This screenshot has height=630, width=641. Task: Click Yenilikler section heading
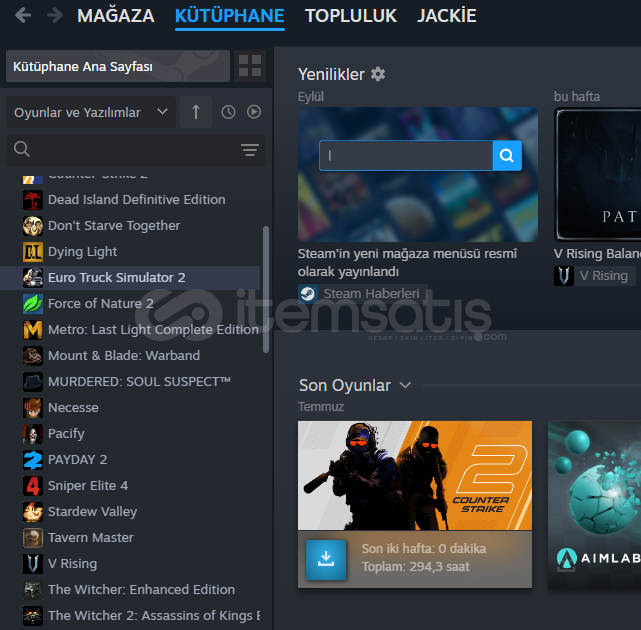click(331, 74)
